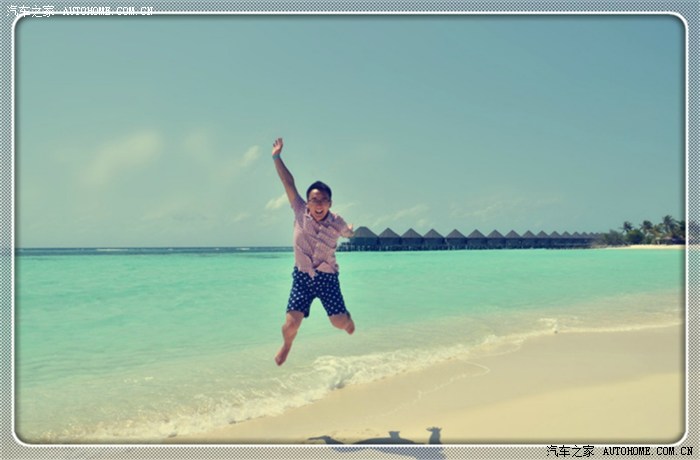The width and height of the screenshot is (700, 460).
Task: Select the man's pink striped shirt
Action: click(x=318, y=242)
